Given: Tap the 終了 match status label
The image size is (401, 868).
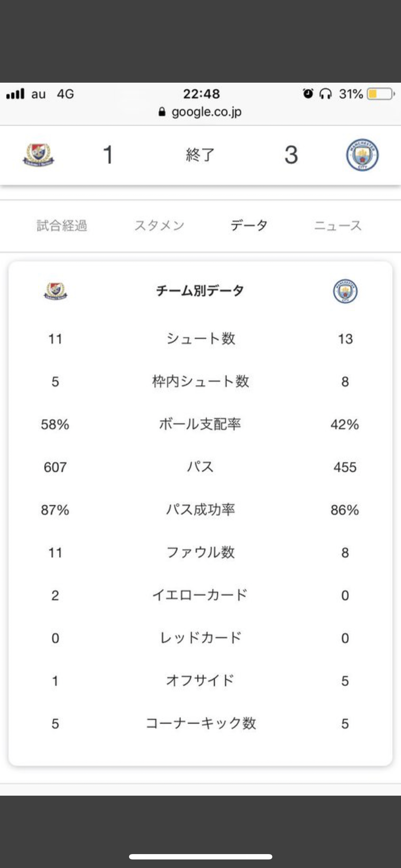Looking at the screenshot, I should pyautogui.click(x=200, y=155).
